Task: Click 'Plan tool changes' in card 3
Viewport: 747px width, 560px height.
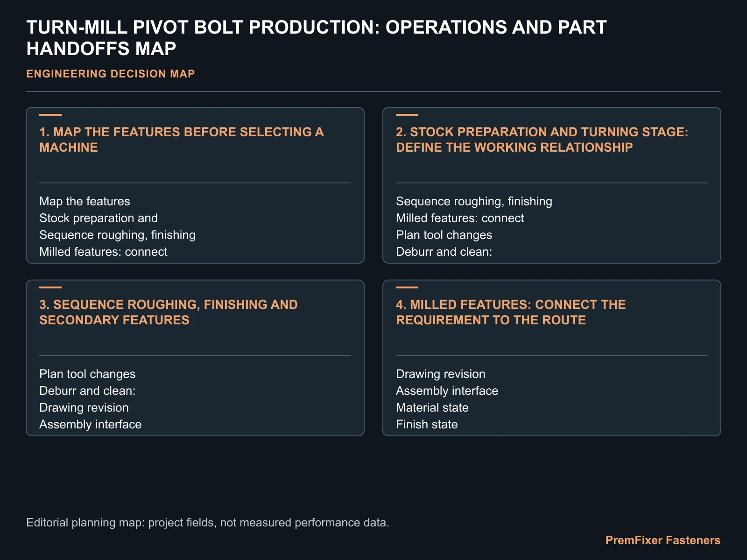Action: point(87,374)
